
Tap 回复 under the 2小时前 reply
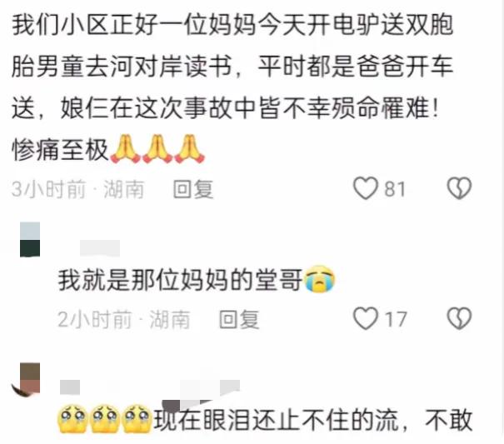239,319
